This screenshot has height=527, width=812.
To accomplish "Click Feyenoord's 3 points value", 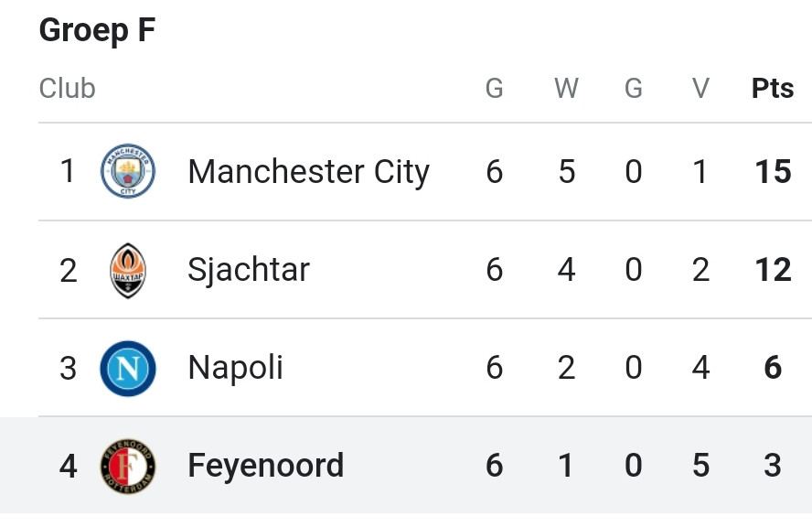I will pyautogui.click(x=773, y=466).
